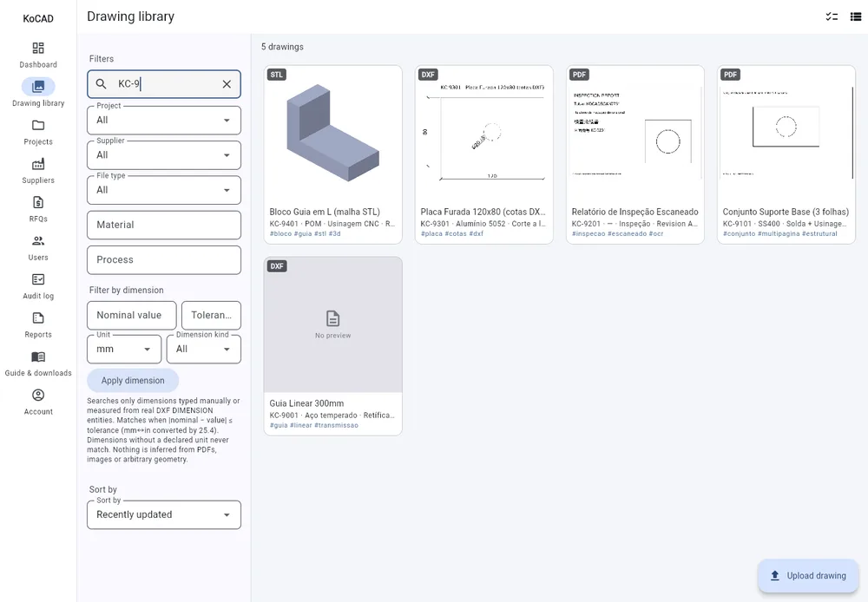This screenshot has width=868, height=602.
Task: Open the Unit mm dropdown
Action: point(124,349)
